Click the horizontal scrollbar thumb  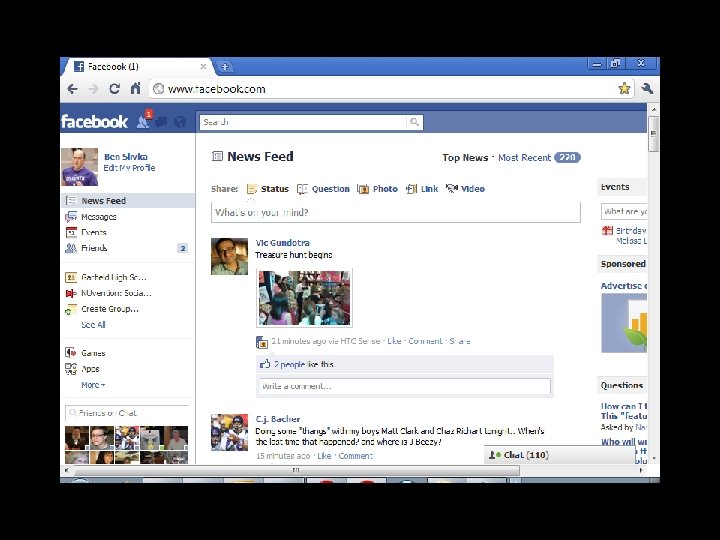296,470
